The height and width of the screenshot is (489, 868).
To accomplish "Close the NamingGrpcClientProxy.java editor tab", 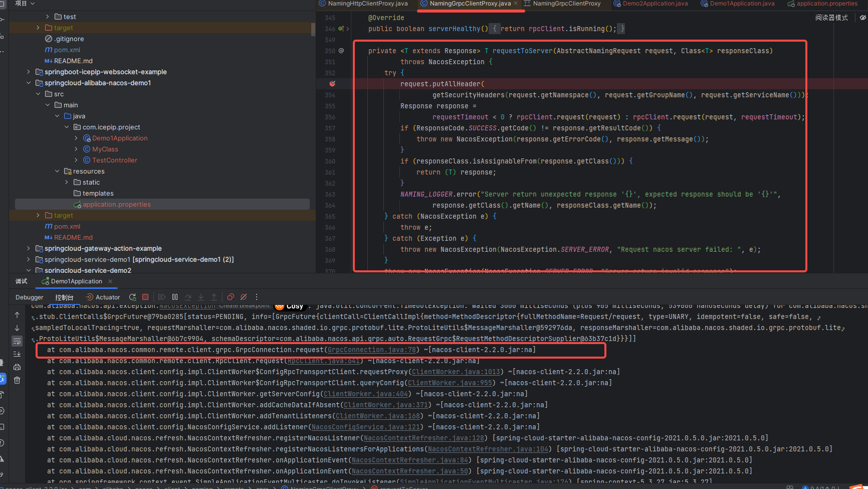I will (x=516, y=4).
